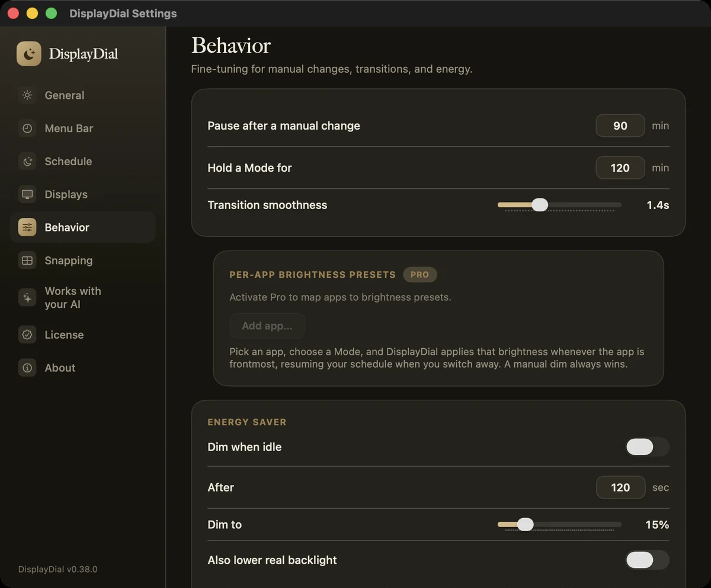Select the Snapping section

pos(83,261)
